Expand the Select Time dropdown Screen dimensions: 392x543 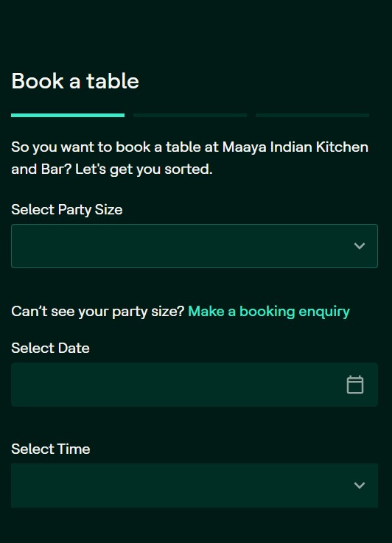pyautogui.click(x=195, y=486)
